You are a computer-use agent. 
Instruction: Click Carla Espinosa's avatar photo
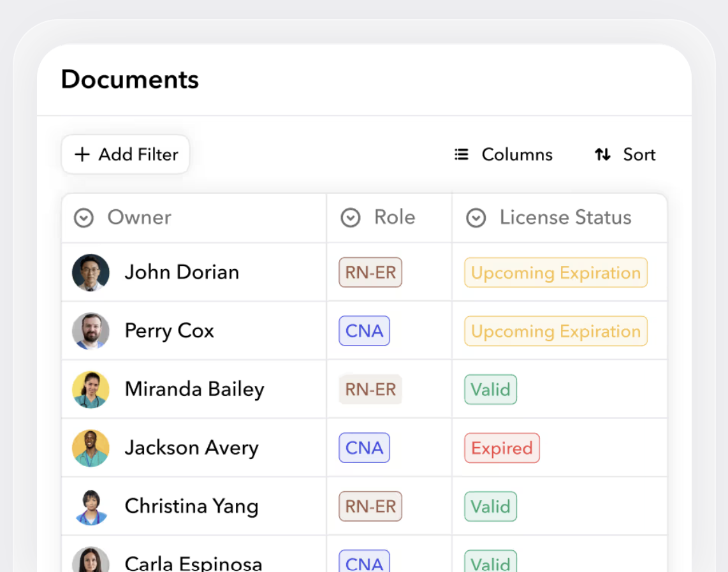click(x=91, y=559)
